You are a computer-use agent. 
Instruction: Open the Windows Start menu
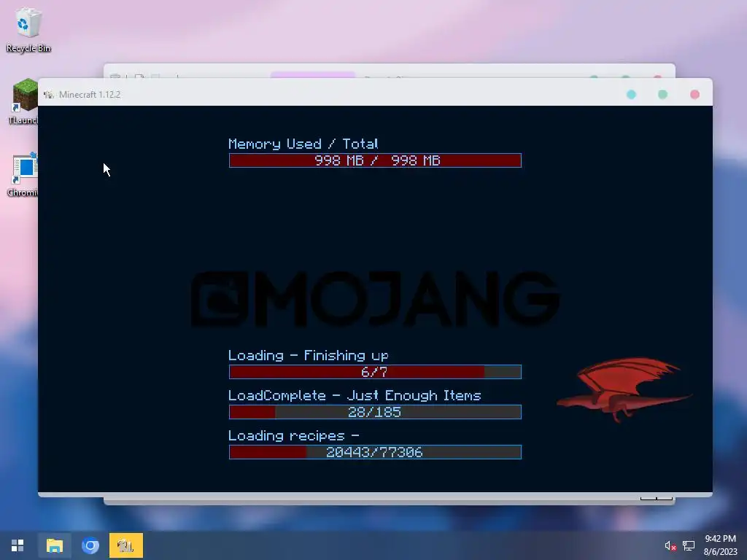pyautogui.click(x=18, y=545)
